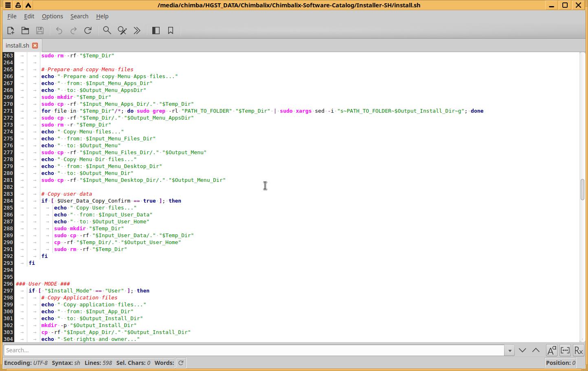Show the side-pane using toolbar icon
Image resolution: width=588 pixels, height=371 pixels.
click(x=156, y=31)
